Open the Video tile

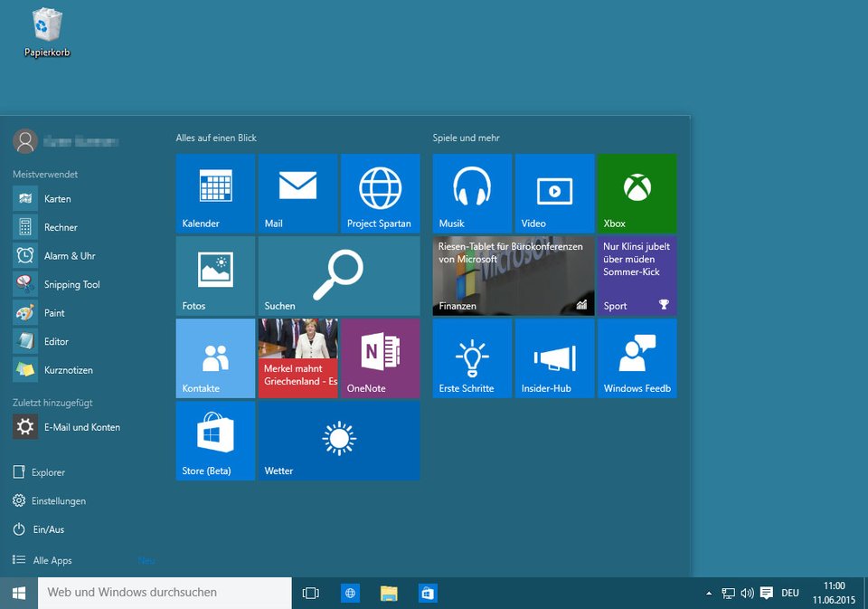(x=554, y=194)
